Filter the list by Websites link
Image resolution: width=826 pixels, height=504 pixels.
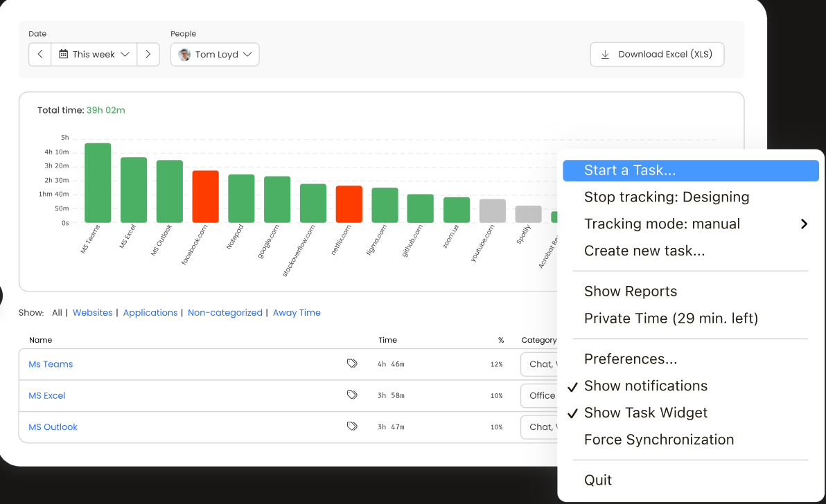pyautogui.click(x=92, y=313)
